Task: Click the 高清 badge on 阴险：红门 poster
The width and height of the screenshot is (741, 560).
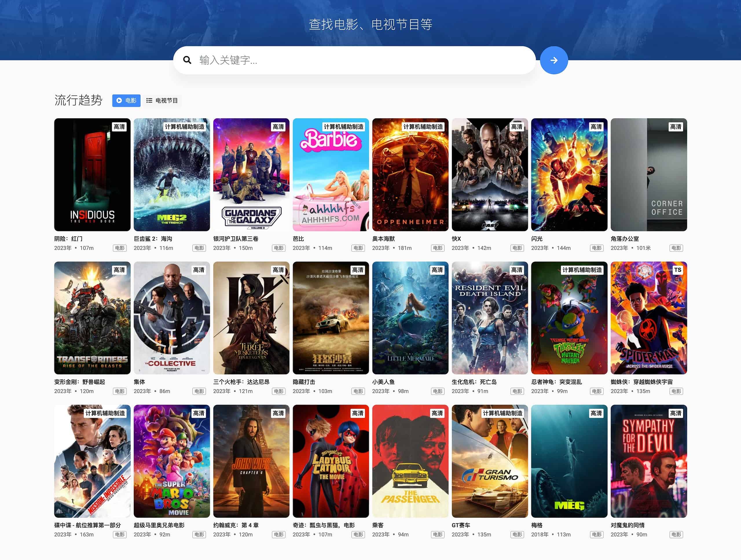Action: click(119, 127)
